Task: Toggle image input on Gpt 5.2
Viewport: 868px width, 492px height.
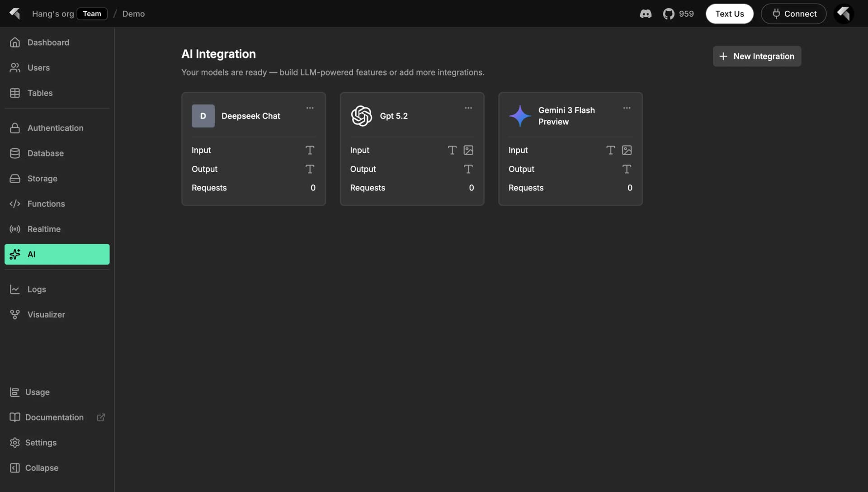Action: [x=469, y=150]
